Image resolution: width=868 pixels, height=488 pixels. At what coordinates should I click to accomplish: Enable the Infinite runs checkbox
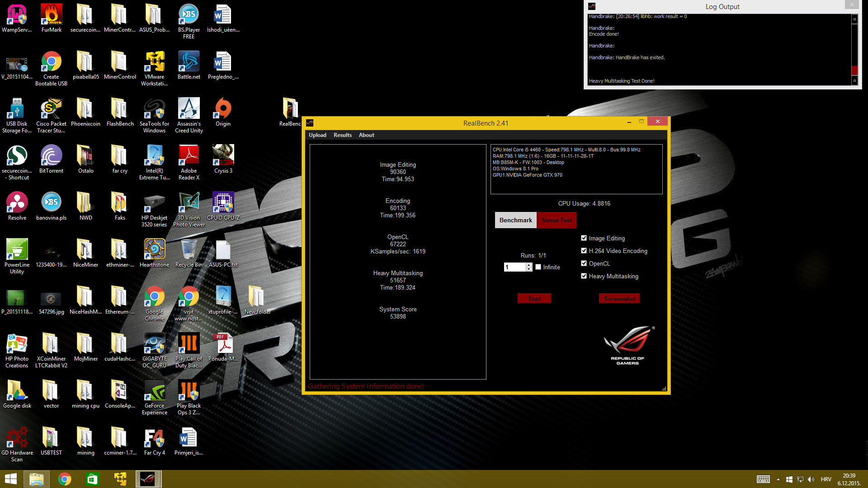[x=538, y=267]
